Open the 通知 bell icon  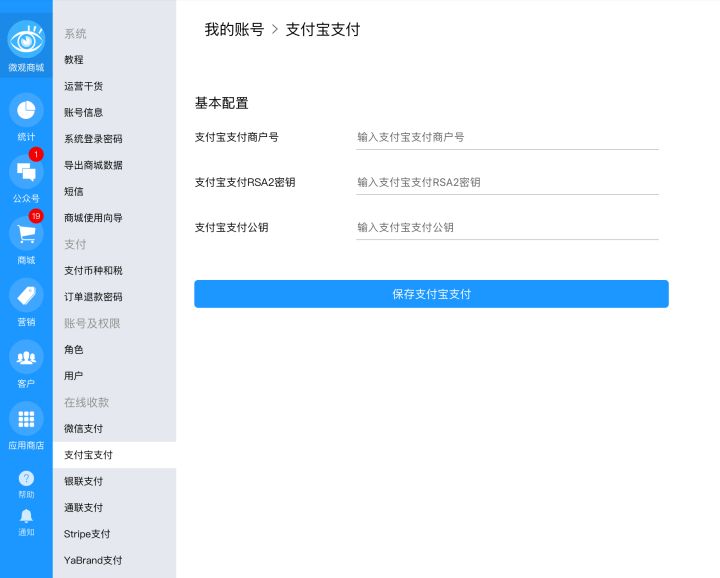coord(26,516)
